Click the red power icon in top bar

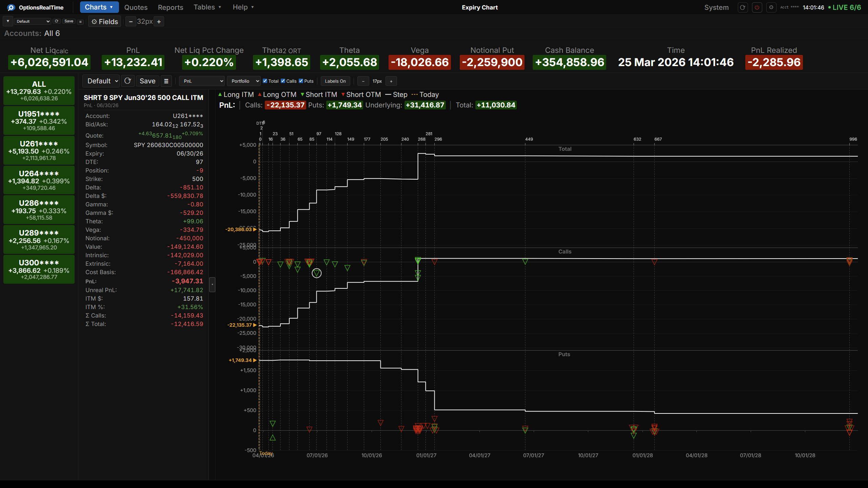pos(757,7)
